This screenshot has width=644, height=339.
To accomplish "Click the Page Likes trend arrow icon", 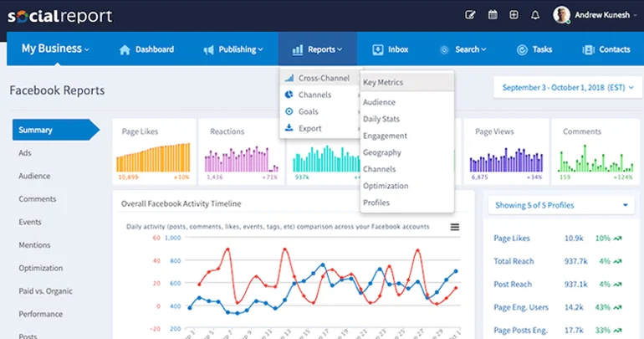I will [617, 238].
